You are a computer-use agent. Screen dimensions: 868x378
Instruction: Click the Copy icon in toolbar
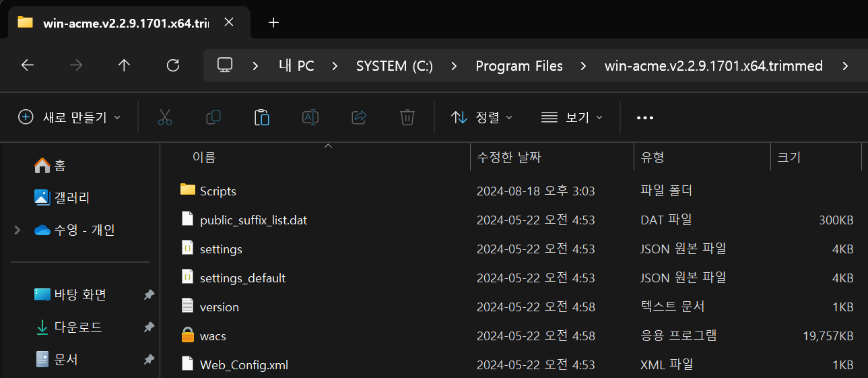pyautogui.click(x=213, y=117)
